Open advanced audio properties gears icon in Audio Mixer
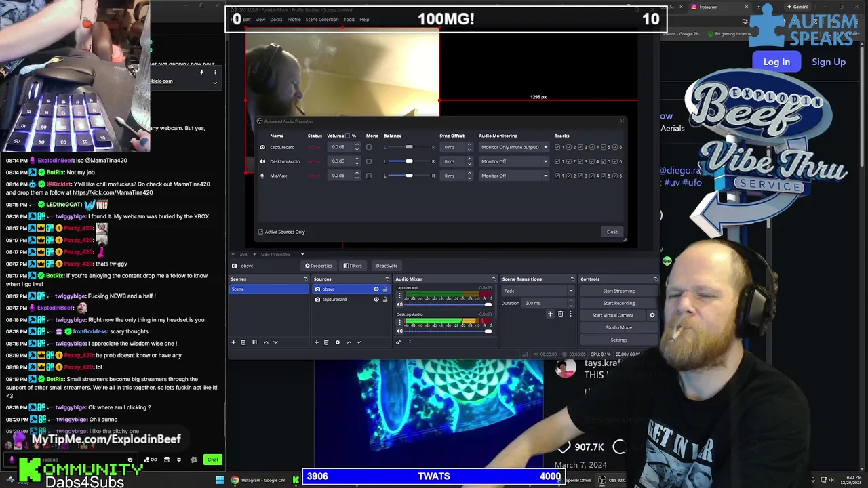This screenshot has width=868, height=488. coord(398,342)
